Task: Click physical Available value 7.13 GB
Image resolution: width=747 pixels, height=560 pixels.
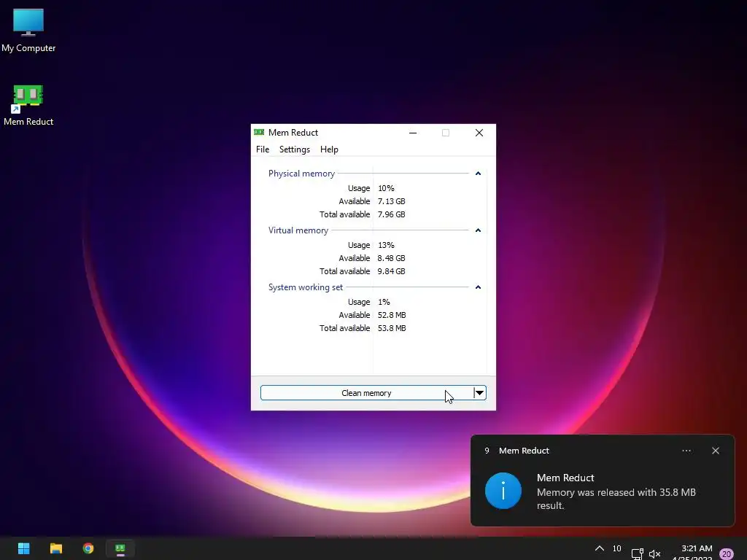Action: (x=391, y=201)
